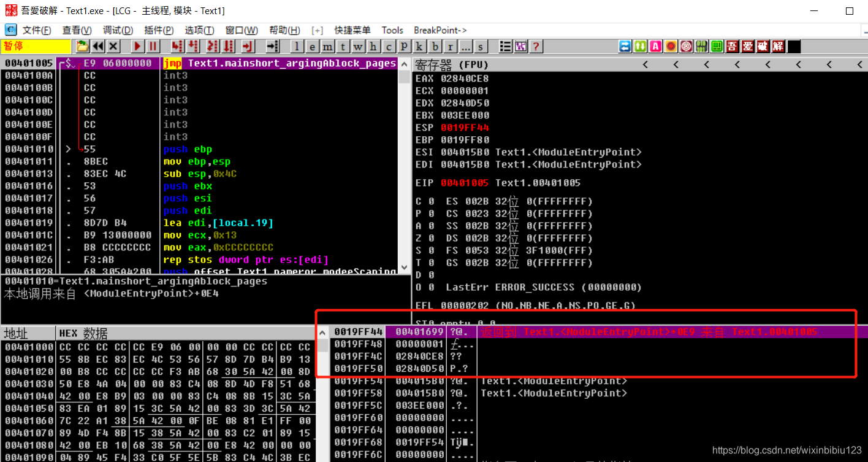
Task: Open the 查看(V) menu
Action: [x=77, y=30]
